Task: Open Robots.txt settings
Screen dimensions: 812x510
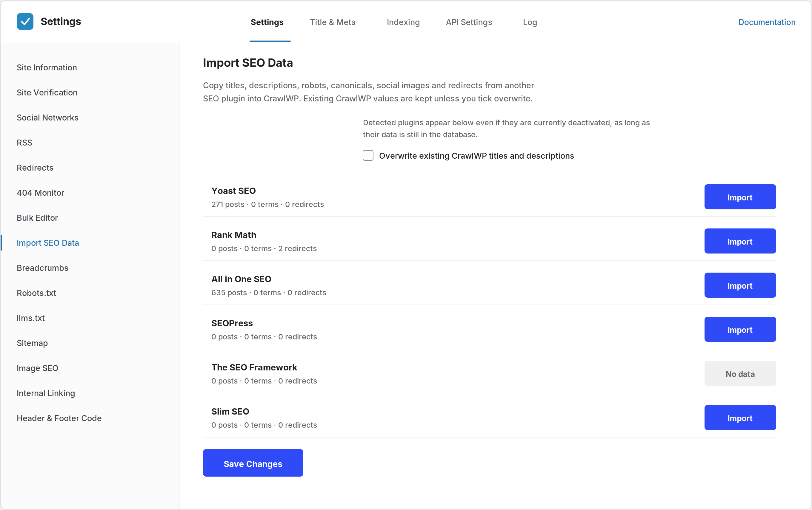Action: [x=36, y=293]
